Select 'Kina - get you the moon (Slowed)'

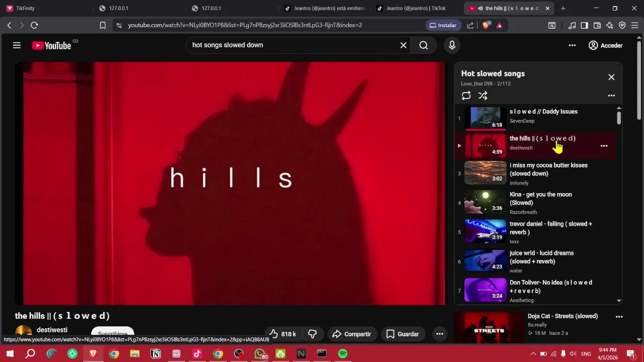pos(535,203)
